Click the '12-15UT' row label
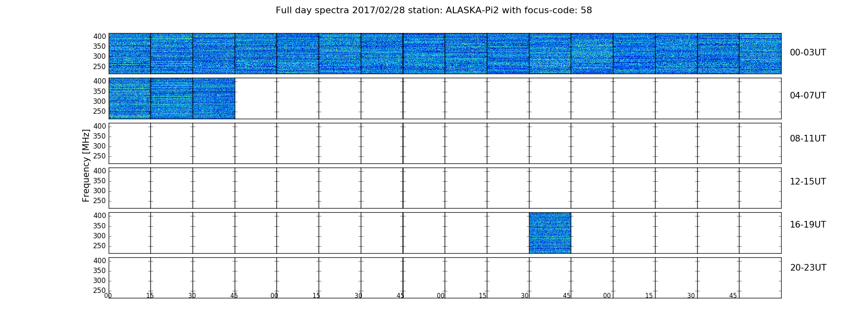 (x=808, y=182)
